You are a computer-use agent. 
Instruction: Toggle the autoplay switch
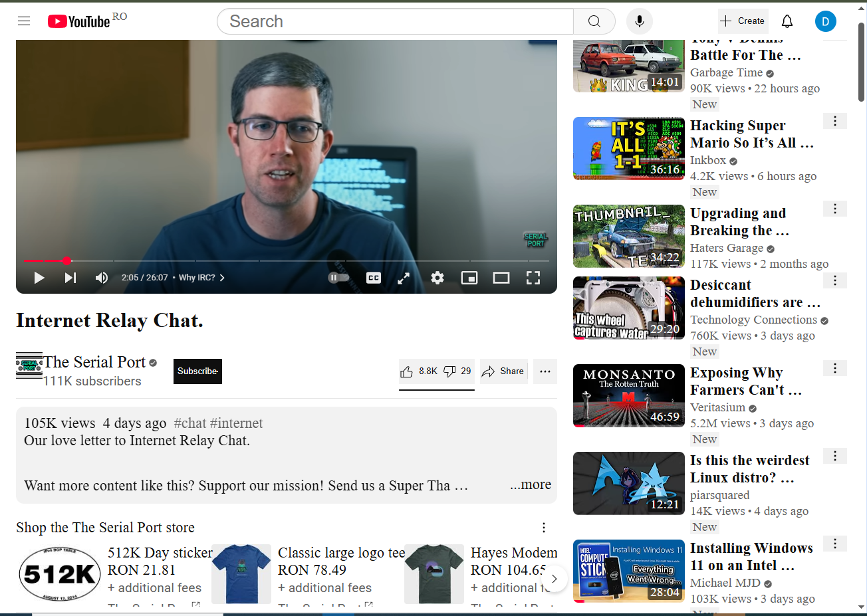point(339,278)
